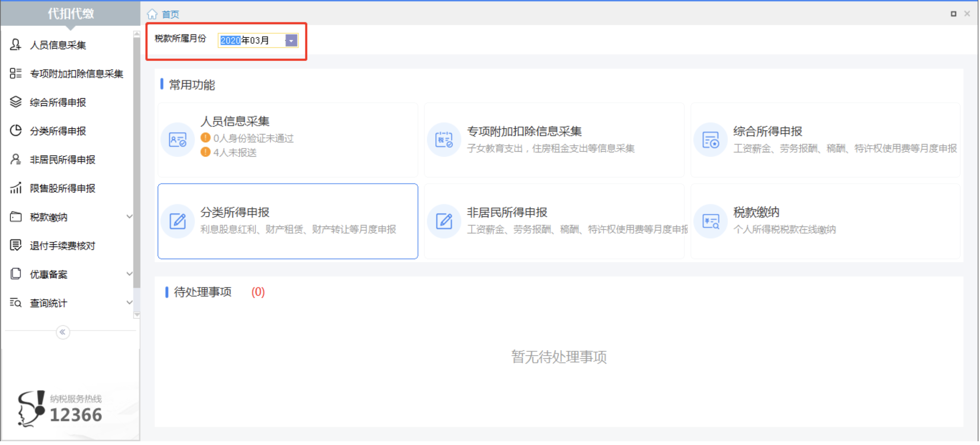Expand the 优惠备案 sidebar chevron
The image size is (980, 445).
coord(129,274)
